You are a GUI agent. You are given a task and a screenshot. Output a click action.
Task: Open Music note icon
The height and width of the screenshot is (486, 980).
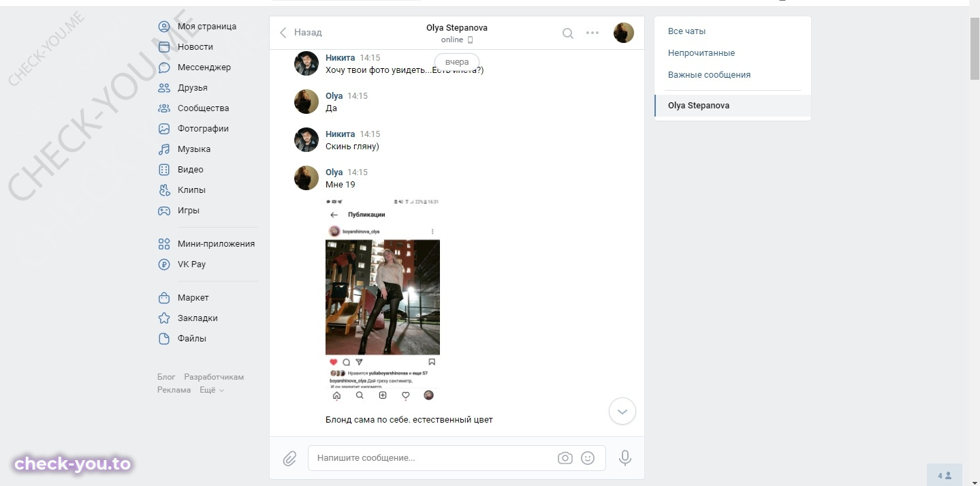pyautogui.click(x=164, y=149)
